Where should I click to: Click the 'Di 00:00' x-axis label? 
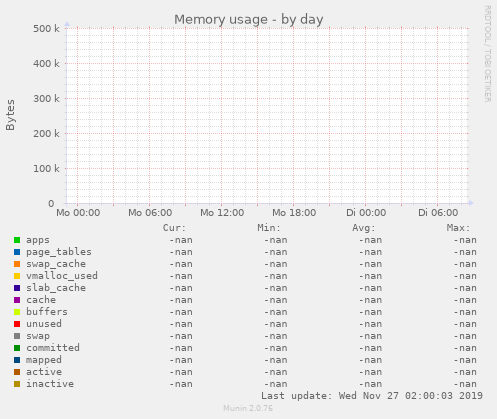[366, 213]
